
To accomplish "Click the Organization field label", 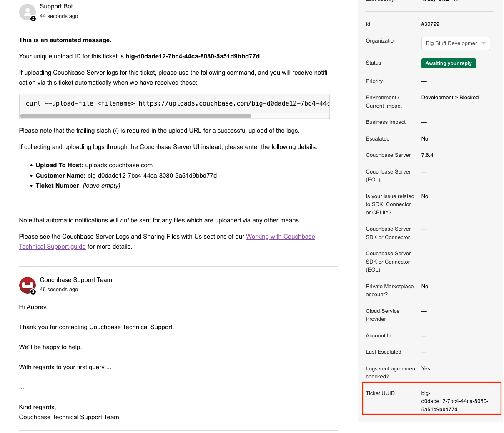I will (381, 41).
